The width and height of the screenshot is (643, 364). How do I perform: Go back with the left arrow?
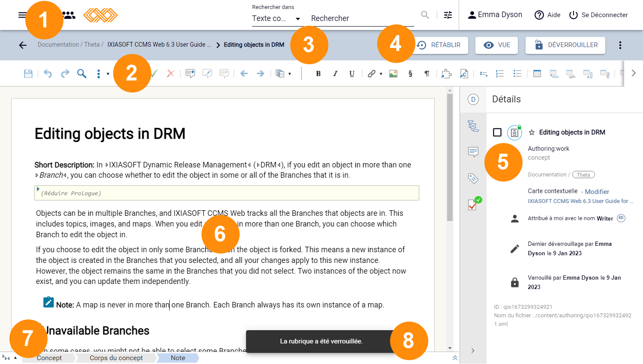click(23, 45)
